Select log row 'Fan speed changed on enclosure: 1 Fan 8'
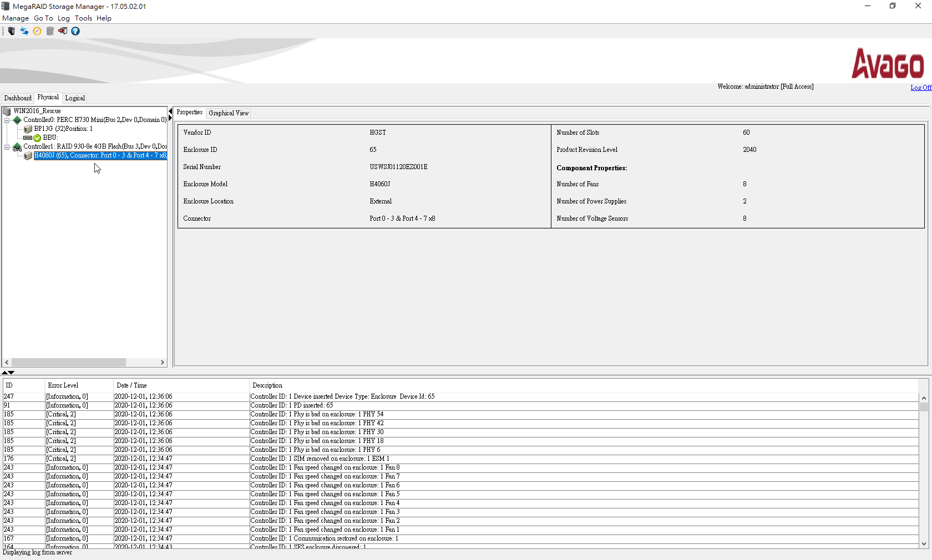This screenshot has width=932, height=560. [x=460, y=467]
